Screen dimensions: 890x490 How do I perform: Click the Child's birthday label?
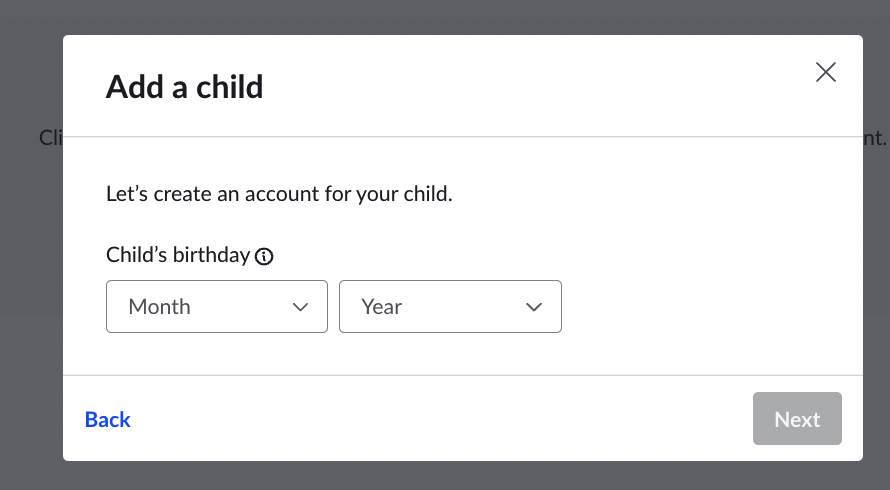[178, 255]
